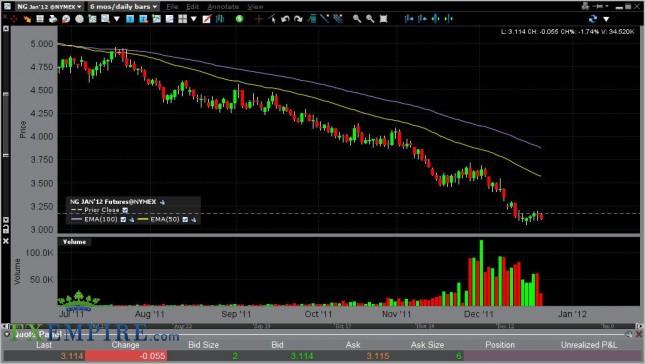645x364 pixels.
Task: Close the Quote Panel with red X
Action: click(x=639, y=334)
